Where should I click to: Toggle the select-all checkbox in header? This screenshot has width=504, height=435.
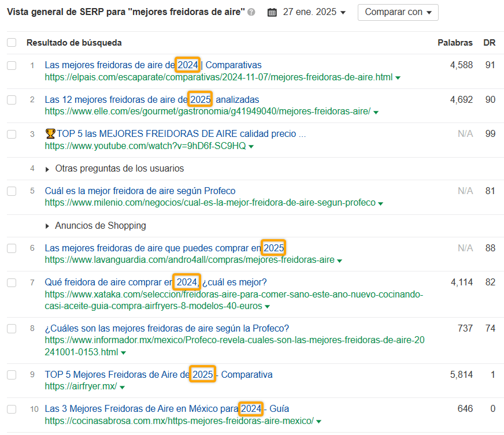coord(12,43)
